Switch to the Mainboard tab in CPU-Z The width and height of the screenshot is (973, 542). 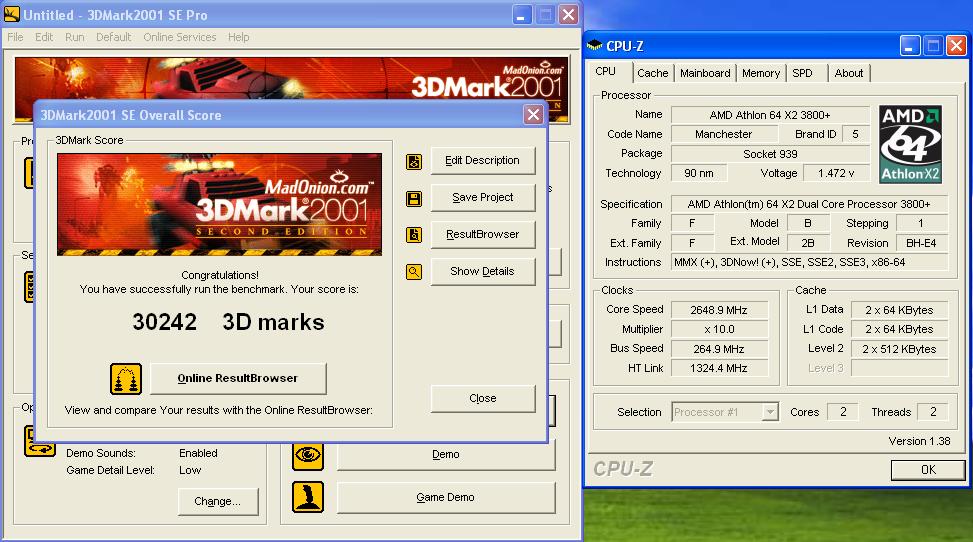point(705,73)
